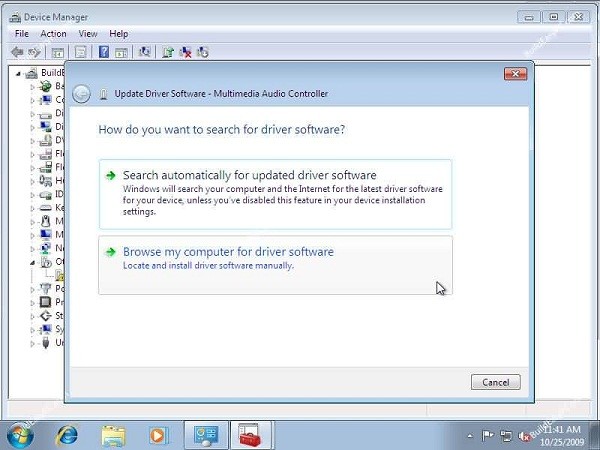Open Windows Media Player from taskbar

coord(158,435)
